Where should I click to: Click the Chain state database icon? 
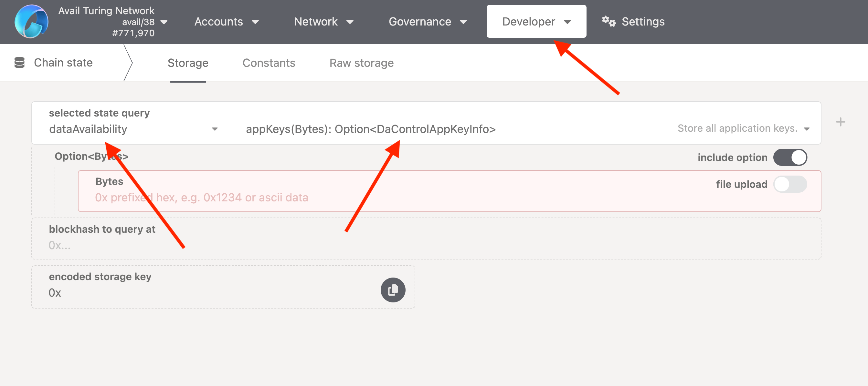click(x=19, y=63)
